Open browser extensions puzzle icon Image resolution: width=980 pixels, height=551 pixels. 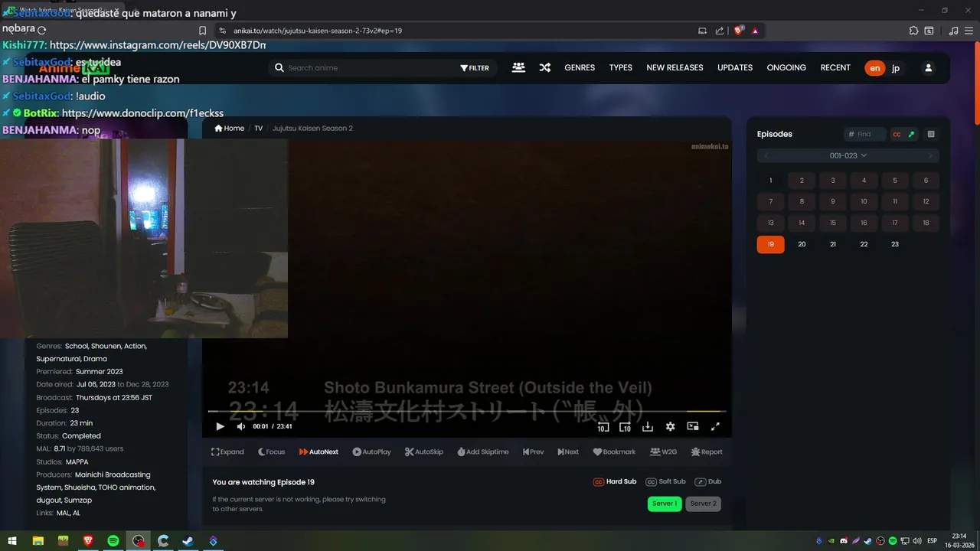(913, 31)
